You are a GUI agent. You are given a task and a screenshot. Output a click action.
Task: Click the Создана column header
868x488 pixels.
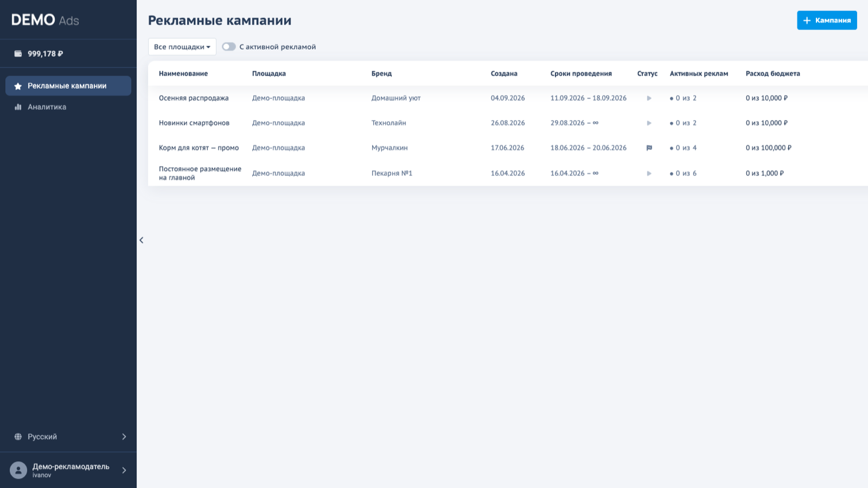coord(504,74)
